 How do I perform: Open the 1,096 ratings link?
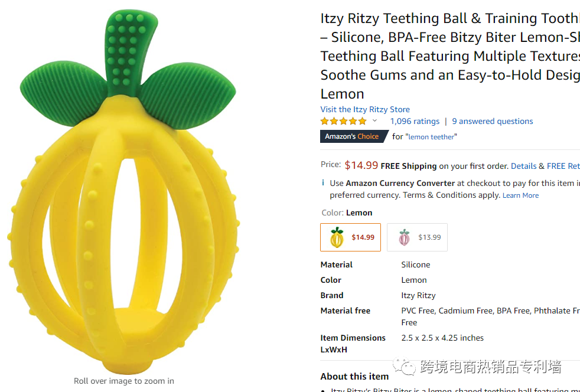coord(415,121)
